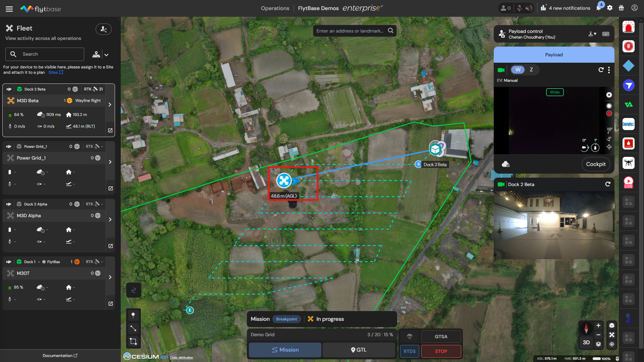
Task: Click the red record video button
Action: (x=609, y=114)
